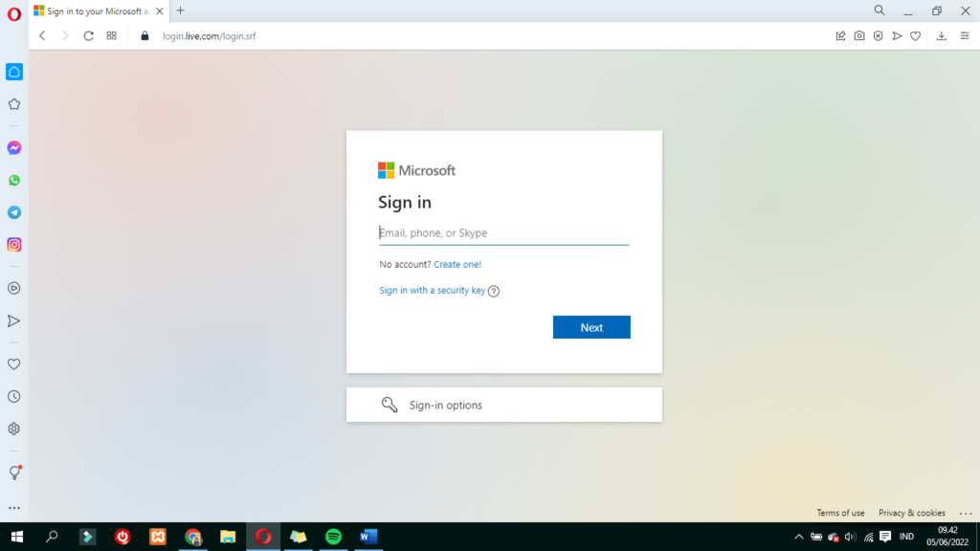Open Settings gear in sidebar
Screen dimensions: 980x551
tap(14, 430)
